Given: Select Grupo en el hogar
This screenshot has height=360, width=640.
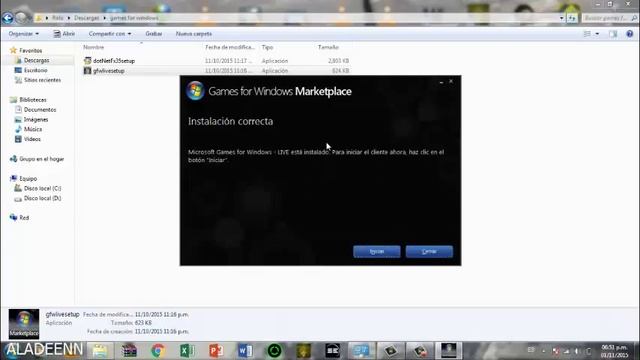Looking at the screenshot, I should click(41, 159).
